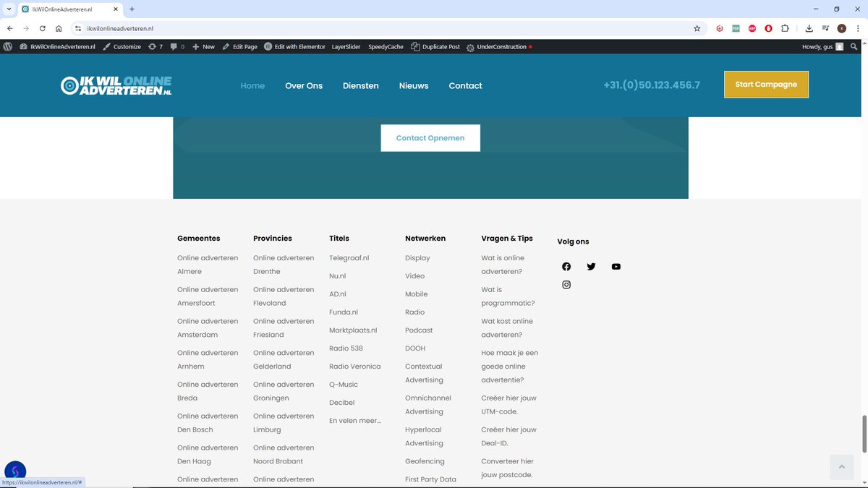The height and width of the screenshot is (488, 868).
Task: Click the IkWilOnlineAdverteren.nl admin bar site name
Action: pos(58,46)
